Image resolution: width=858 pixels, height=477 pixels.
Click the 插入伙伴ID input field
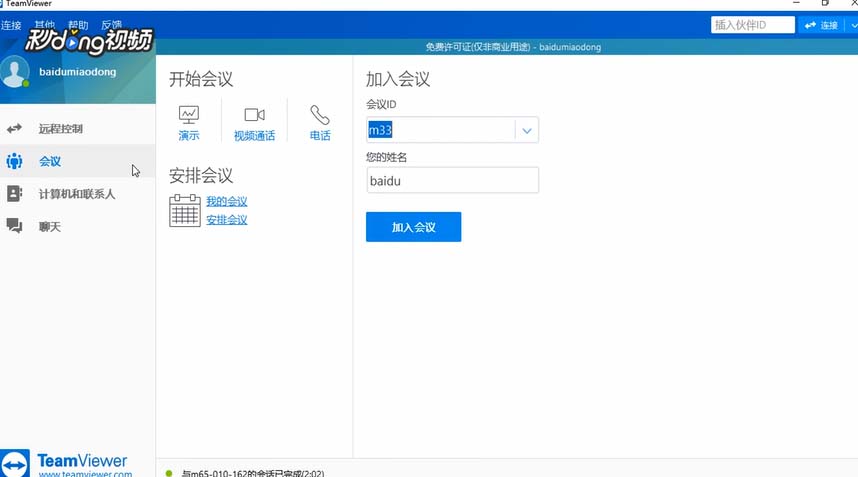(752, 25)
